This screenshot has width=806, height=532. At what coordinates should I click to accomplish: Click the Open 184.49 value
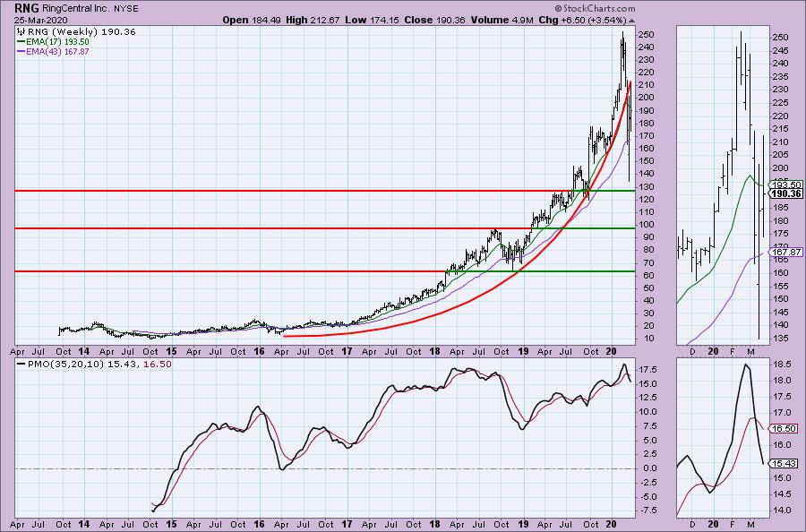pos(252,20)
